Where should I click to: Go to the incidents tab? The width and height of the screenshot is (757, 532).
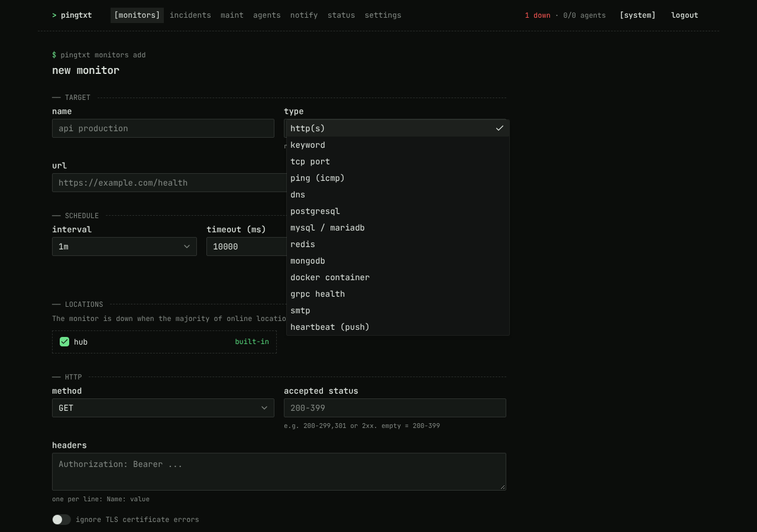[190, 15]
